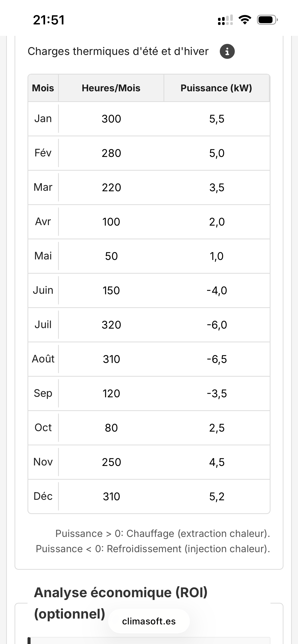
Task: Click the Mois column header
Action: tap(43, 88)
